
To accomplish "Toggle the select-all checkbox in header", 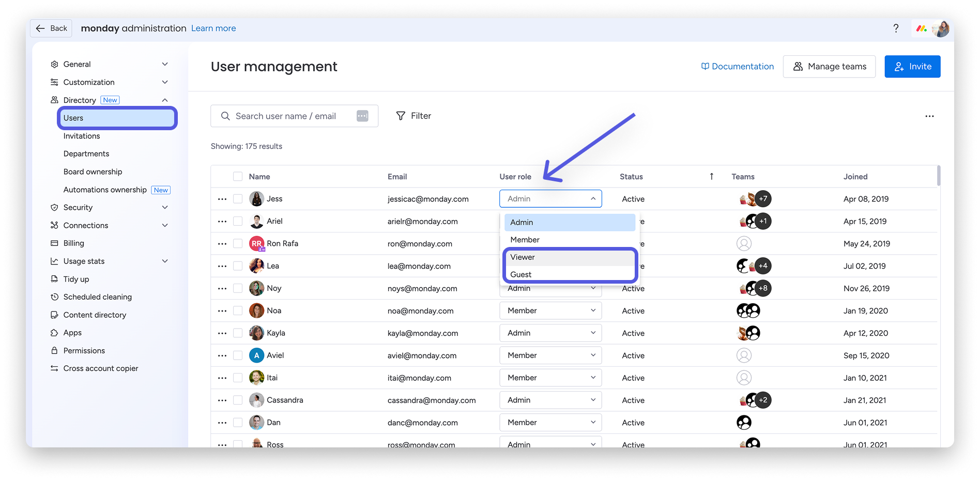I will 238,177.
